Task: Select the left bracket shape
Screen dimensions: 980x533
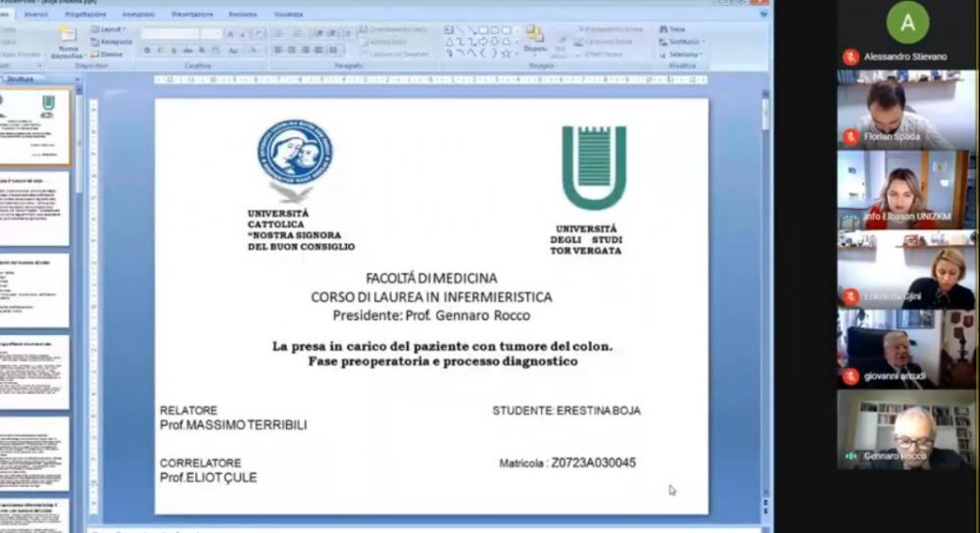Action: 483,54
